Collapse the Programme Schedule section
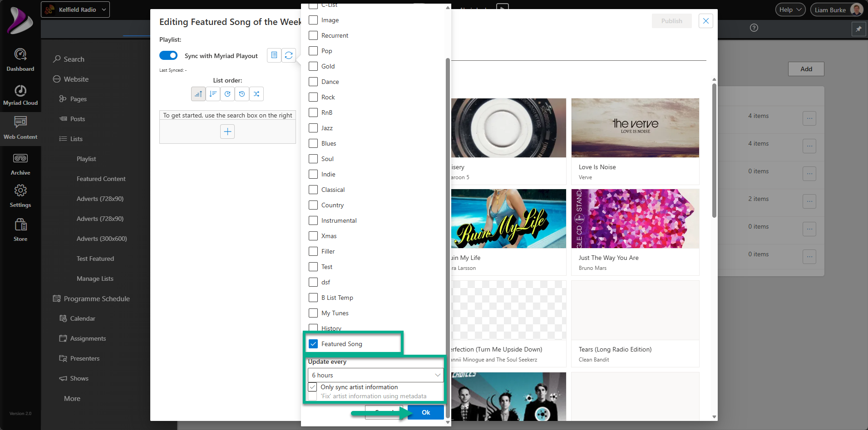 tap(91, 298)
